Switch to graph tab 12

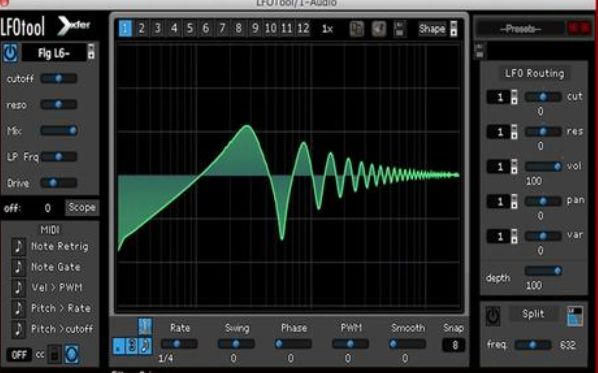(303, 29)
